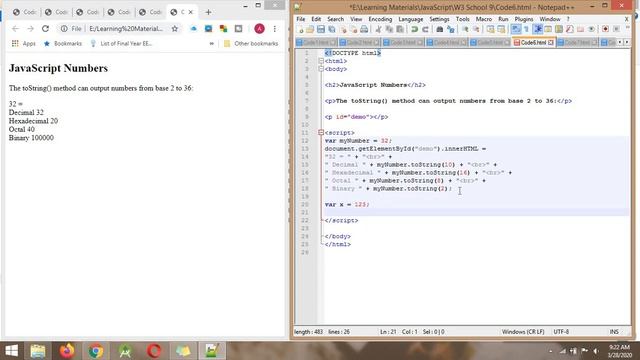Open the Language menu
The image size is (640, 360).
point(411,19)
